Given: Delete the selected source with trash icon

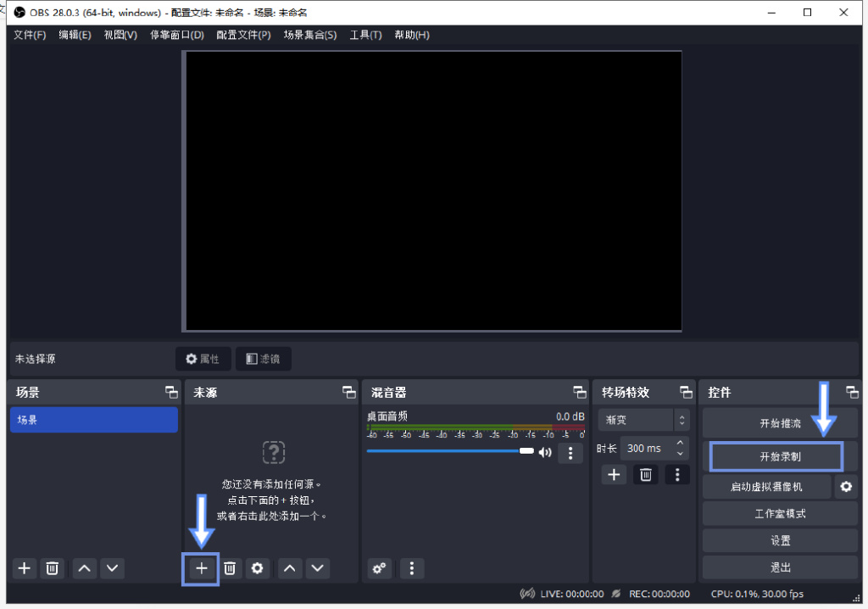Looking at the screenshot, I should (230, 568).
